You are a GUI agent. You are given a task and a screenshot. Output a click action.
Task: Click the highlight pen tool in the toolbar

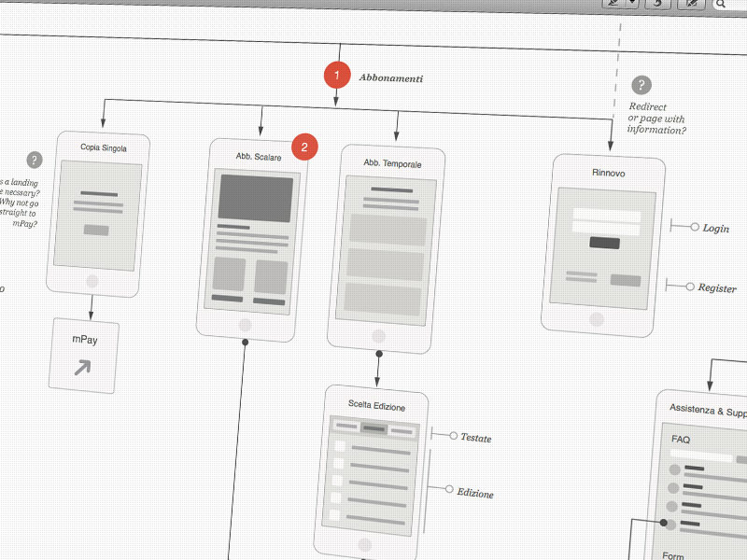click(x=614, y=3)
